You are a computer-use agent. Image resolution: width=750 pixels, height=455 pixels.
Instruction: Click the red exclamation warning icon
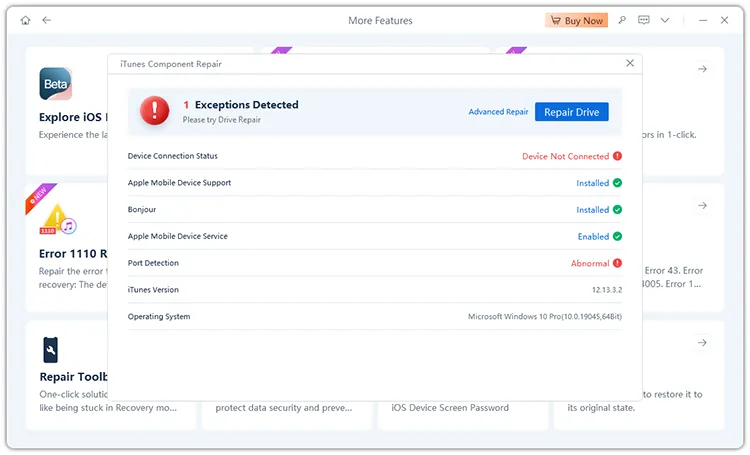click(x=154, y=111)
